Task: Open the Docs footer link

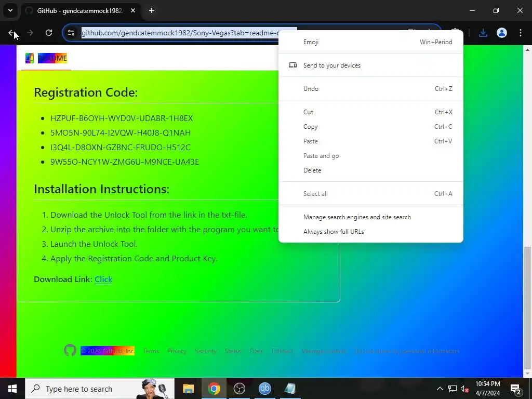Action: 257,351
